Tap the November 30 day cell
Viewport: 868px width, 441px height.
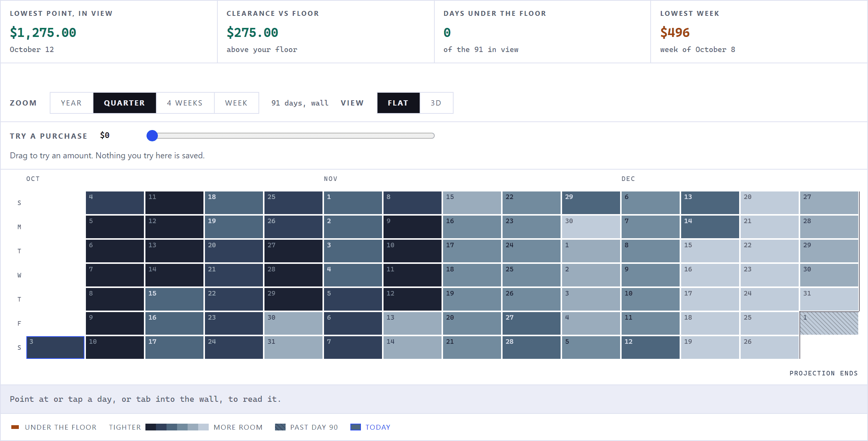(x=591, y=227)
